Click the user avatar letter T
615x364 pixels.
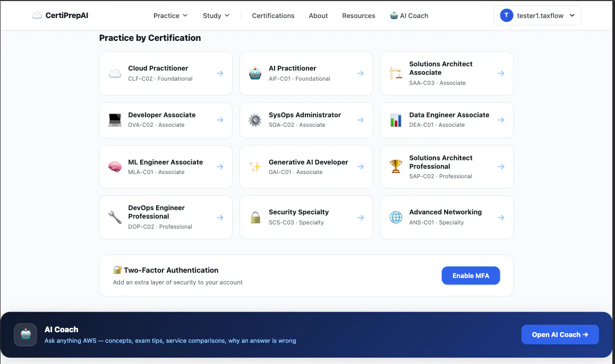click(x=506, y=15)
